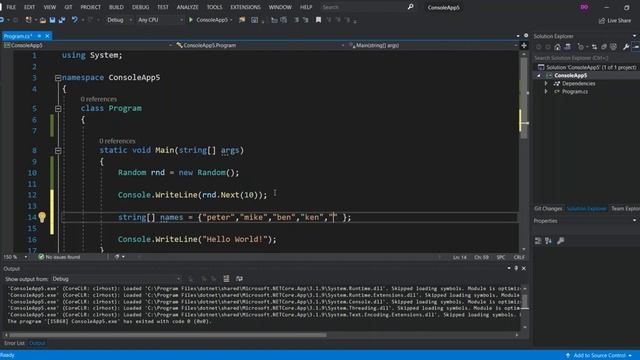Open the FILE menu
This screenshot has width=640, height=360.
tap(11, 7)
